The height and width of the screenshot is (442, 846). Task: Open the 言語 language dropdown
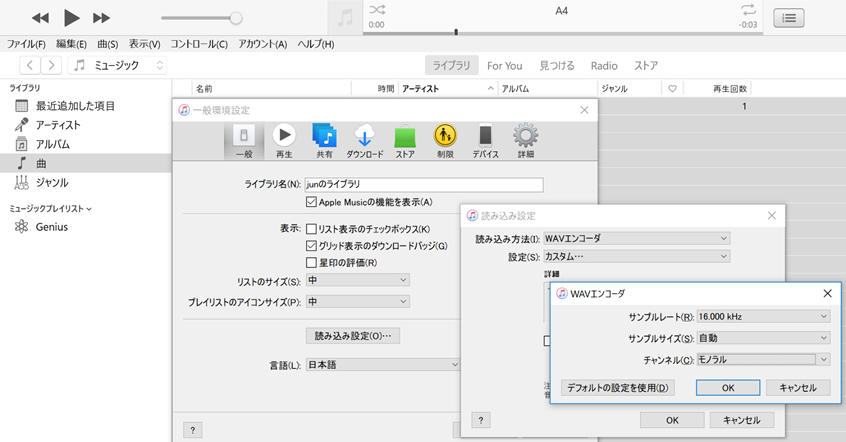(383, 365)
